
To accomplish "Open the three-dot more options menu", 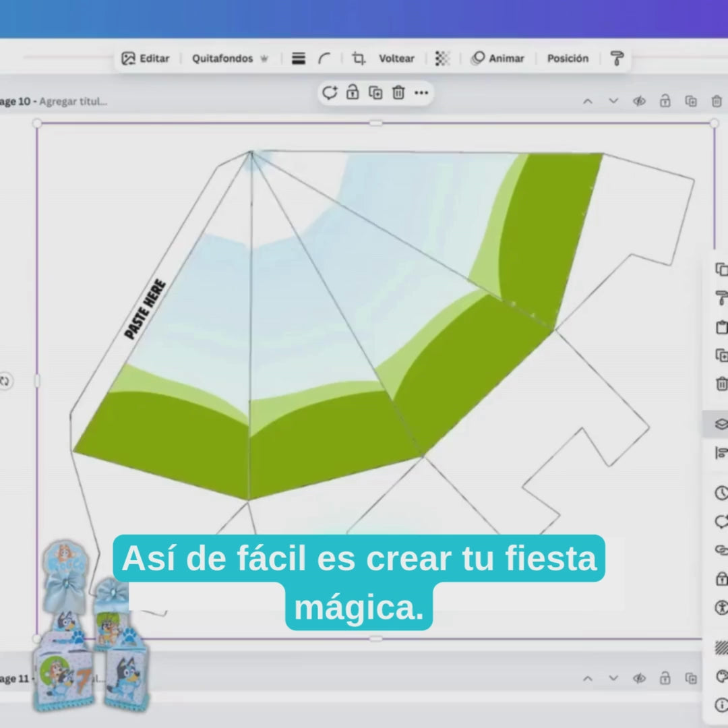I will click(x=421, y=93).
